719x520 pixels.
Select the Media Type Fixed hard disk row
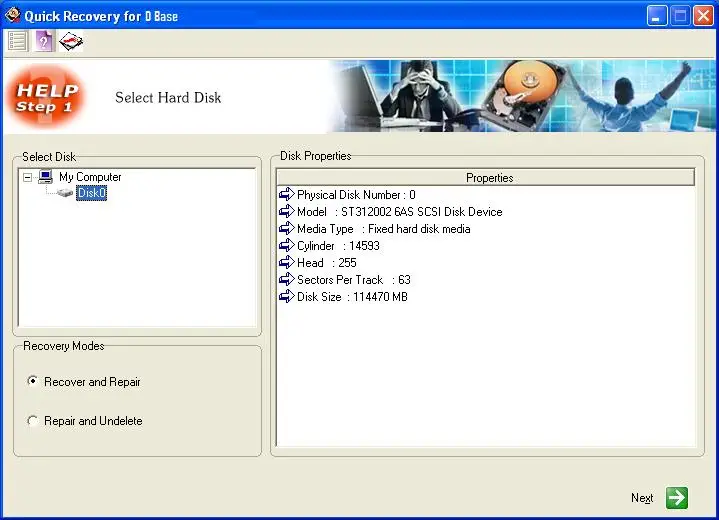click(383, 229)
